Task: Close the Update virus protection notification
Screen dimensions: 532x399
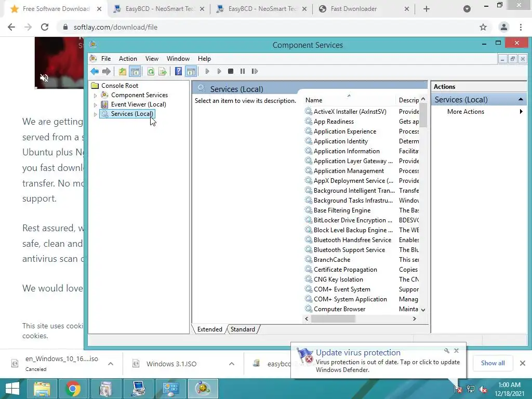Action: coord(456,351)
